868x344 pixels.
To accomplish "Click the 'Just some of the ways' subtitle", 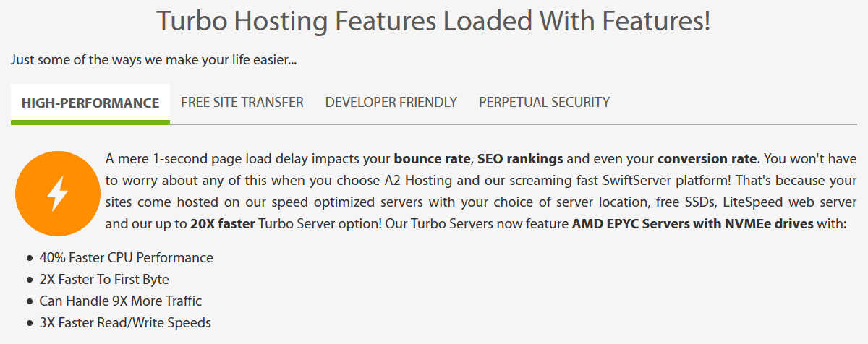I will point(154,60).
